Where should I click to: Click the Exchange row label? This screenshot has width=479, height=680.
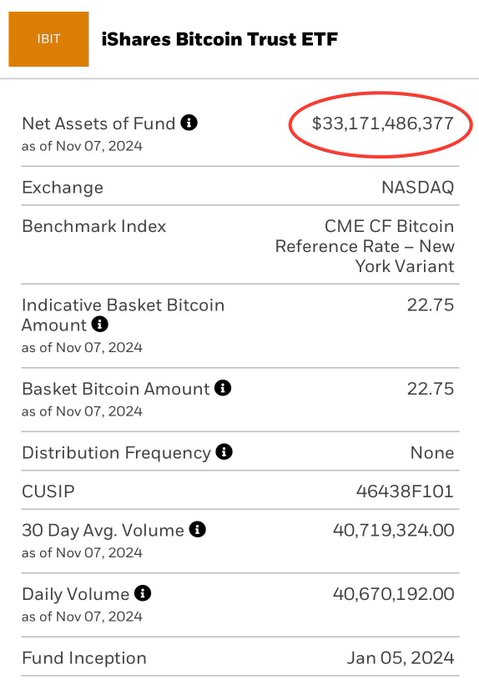[63, 188]
